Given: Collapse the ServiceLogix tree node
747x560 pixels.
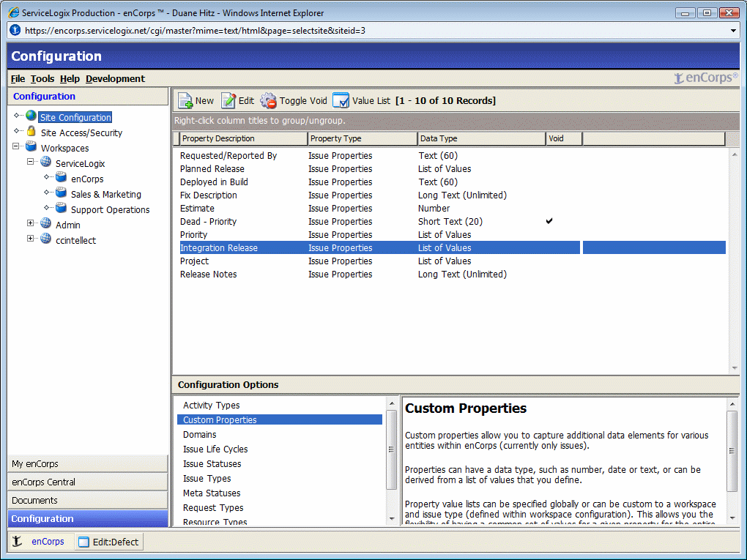Looking at the screenshot, I should [31, 162].
